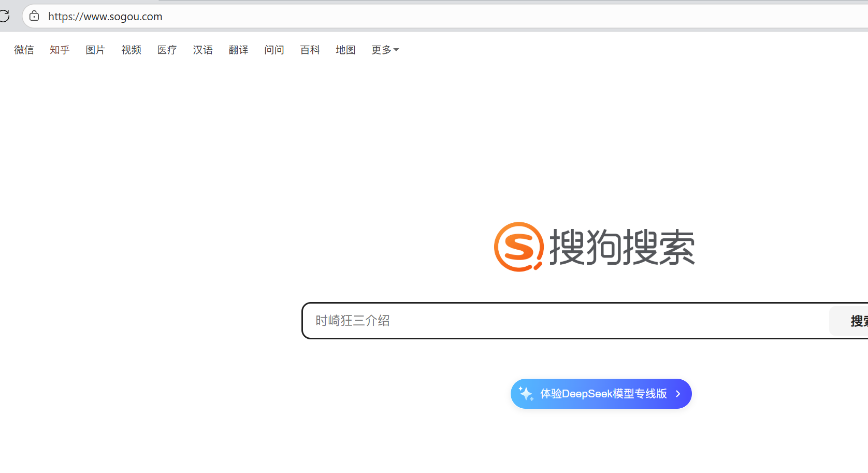Go to 图片 image search

tap(95, 50)
